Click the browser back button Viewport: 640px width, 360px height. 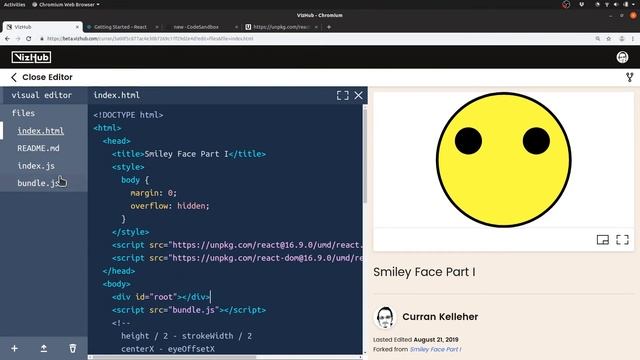pyautogui.click(x=7, y=38)
